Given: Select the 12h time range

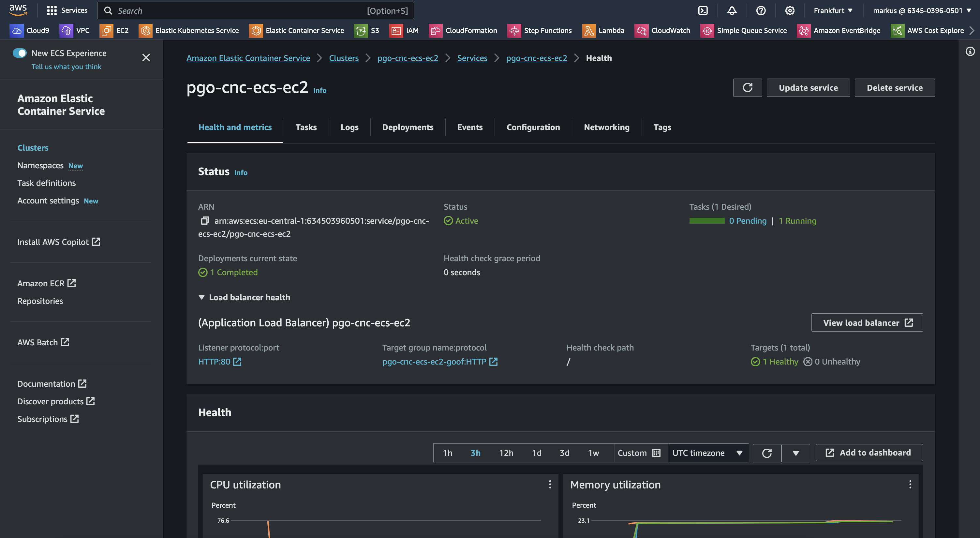Looking at the screenshot, I should (506, 453).
